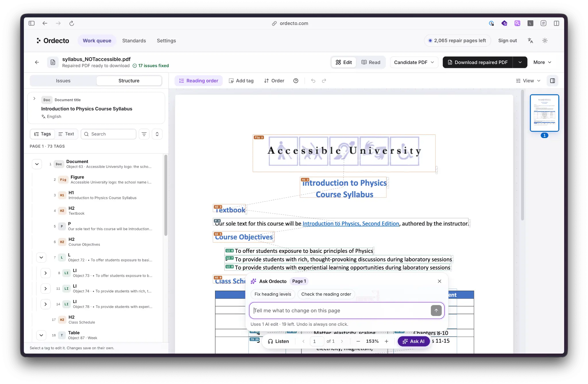588x384 pixels.
Task: Toggle Reading order overlay
Action: [199, 81]
